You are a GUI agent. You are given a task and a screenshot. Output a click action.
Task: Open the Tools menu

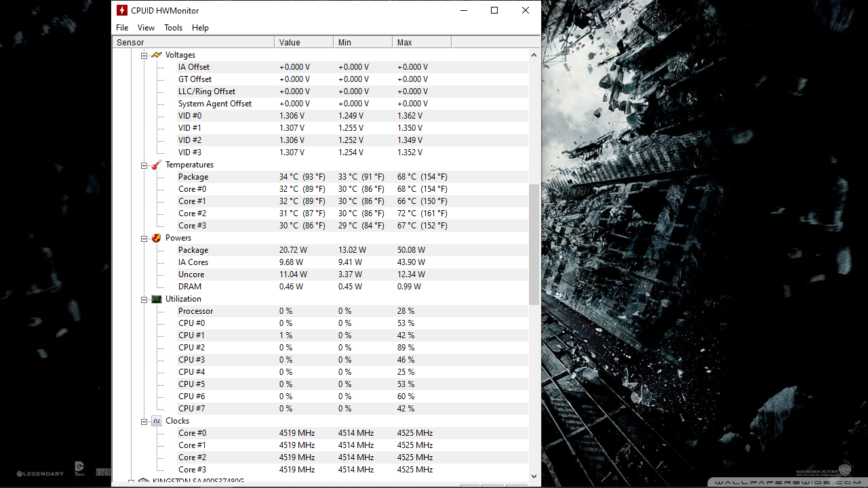[173, 28]
